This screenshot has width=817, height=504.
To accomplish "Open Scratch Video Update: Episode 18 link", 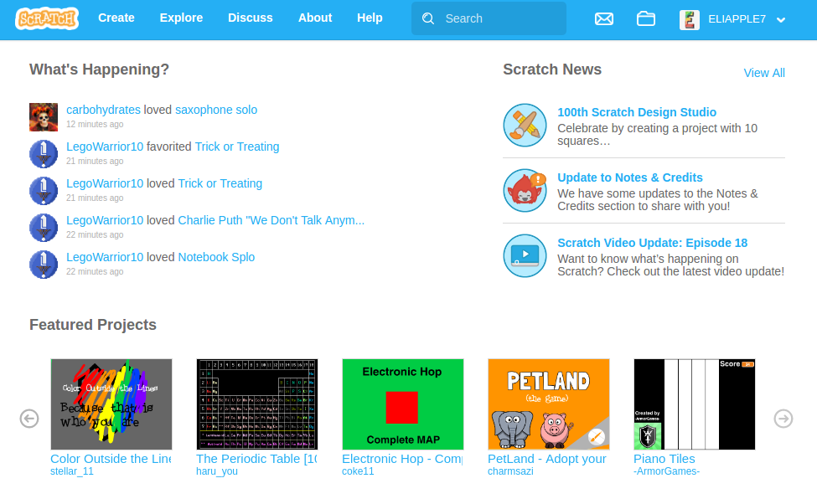I will point(653,243).
